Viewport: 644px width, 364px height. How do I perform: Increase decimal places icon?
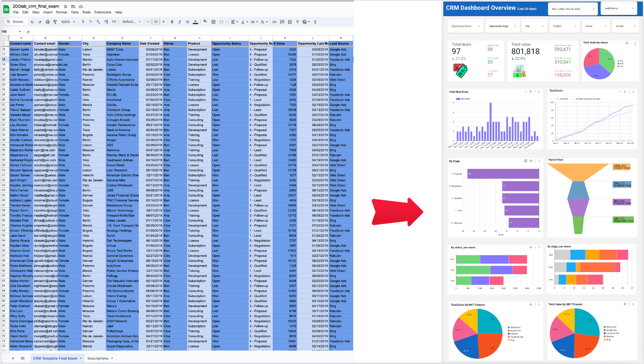coord(106,22)
